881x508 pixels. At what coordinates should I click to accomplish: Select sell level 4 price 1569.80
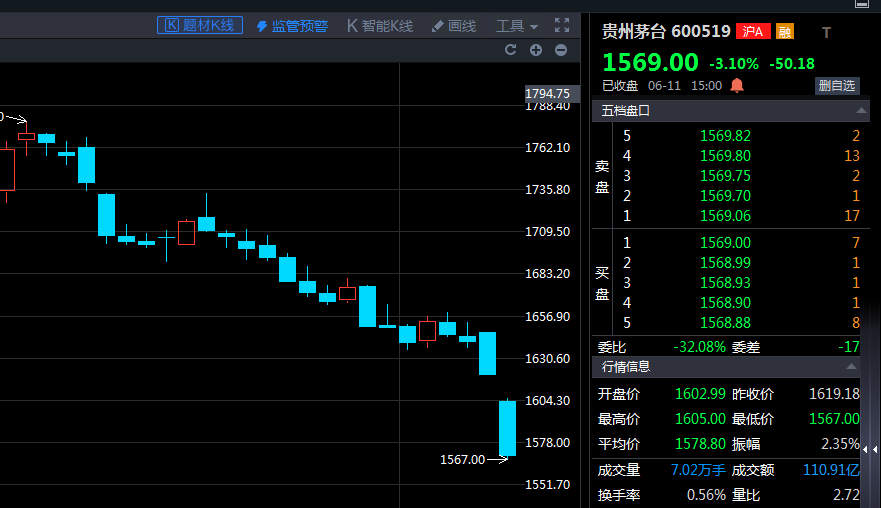point(725,156)
